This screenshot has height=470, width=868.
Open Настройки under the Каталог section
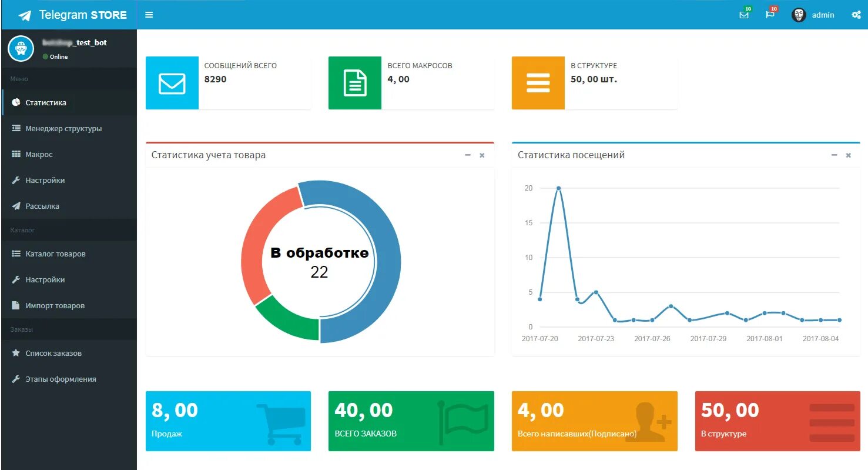point(69,279)
